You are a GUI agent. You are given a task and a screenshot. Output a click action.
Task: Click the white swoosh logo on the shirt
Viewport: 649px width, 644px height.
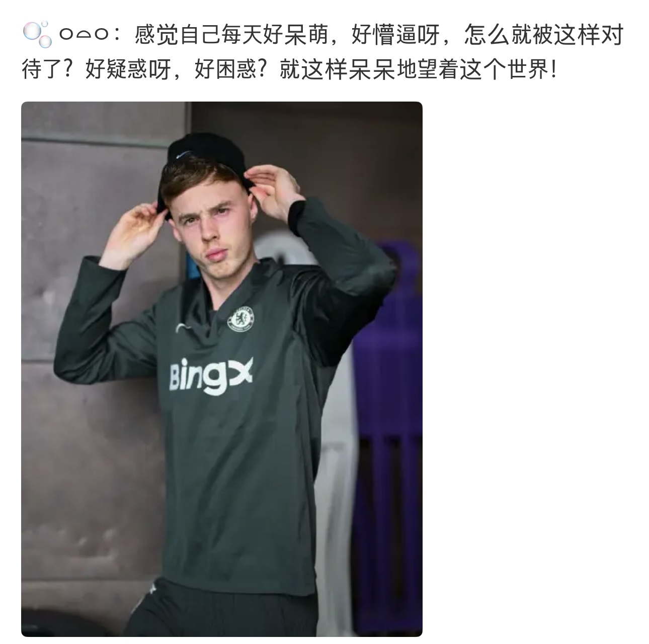point(182,327)
